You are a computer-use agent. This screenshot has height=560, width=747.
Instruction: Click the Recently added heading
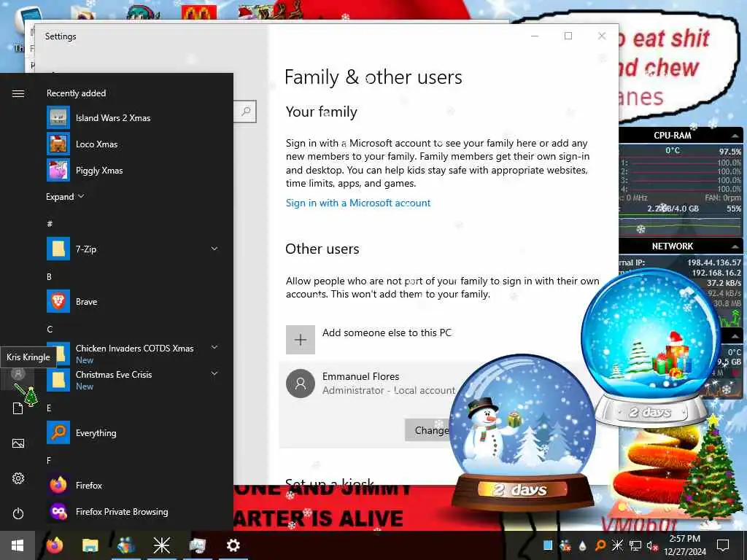[x=76, y=93]
